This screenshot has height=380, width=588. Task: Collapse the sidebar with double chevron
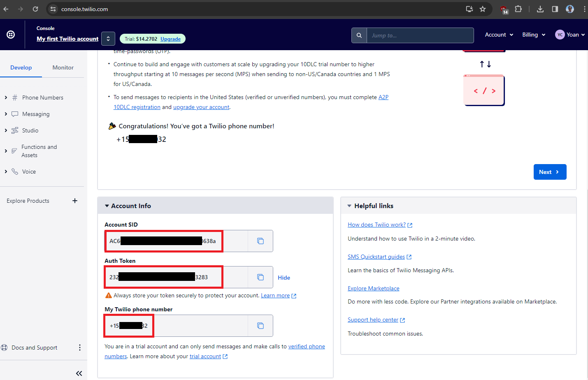click(79, 373)
